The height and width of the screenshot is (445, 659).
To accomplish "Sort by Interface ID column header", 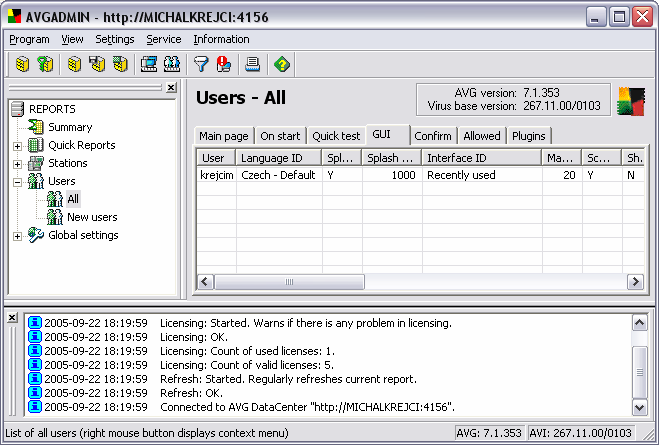I will [x=482, y=158].
